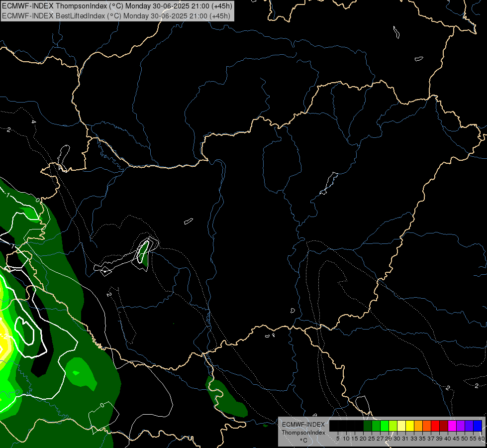Click the legend tick value 55
Viewport: 487px width, 448px height.
(474, 439)
